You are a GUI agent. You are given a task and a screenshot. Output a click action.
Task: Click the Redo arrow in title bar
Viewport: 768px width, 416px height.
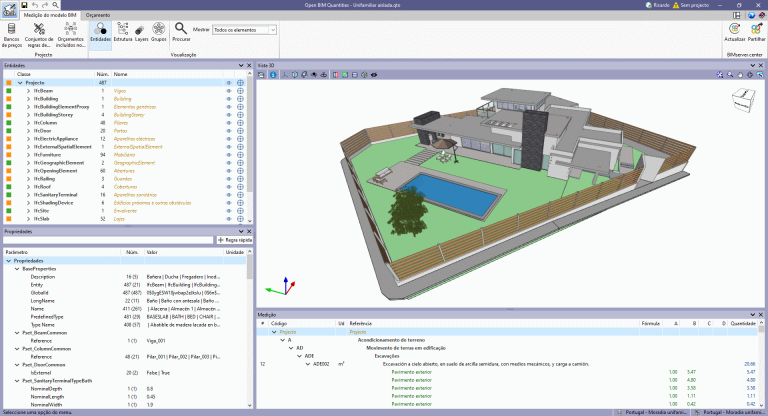pyautogui.click(x=45, y=5)
